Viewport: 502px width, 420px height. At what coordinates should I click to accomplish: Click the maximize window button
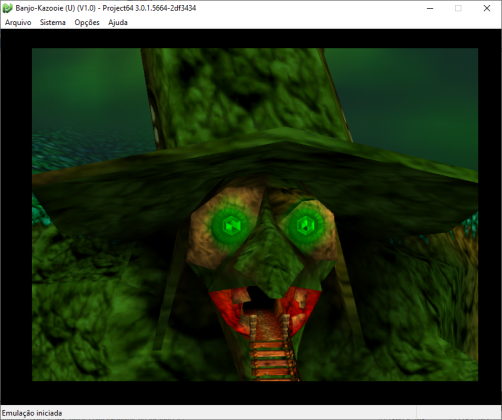click(x=458, y=8)
